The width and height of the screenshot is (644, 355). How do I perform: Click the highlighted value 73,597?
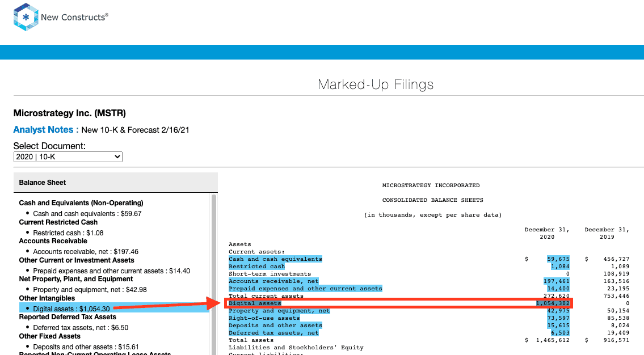tap(558, 318)
